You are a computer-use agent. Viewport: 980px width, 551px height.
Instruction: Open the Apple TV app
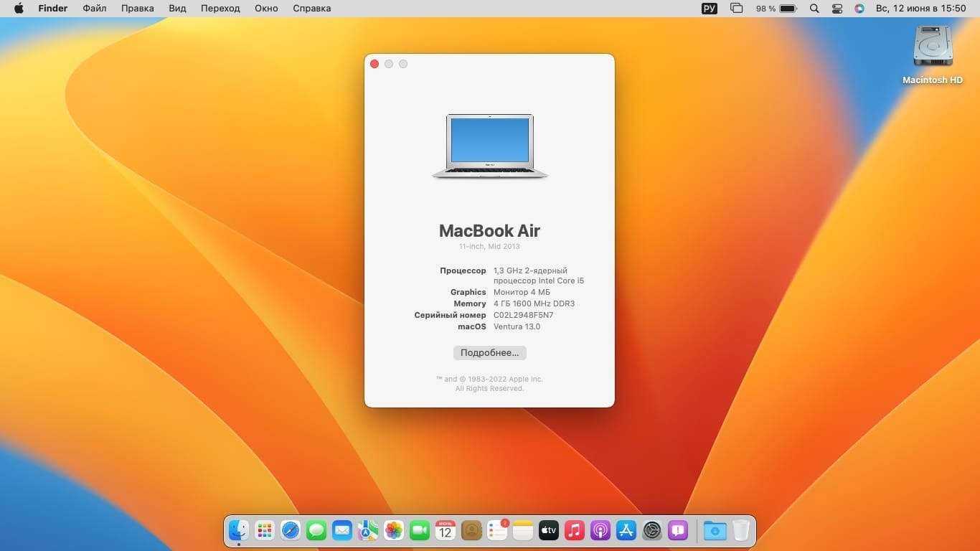pos(549,530)
